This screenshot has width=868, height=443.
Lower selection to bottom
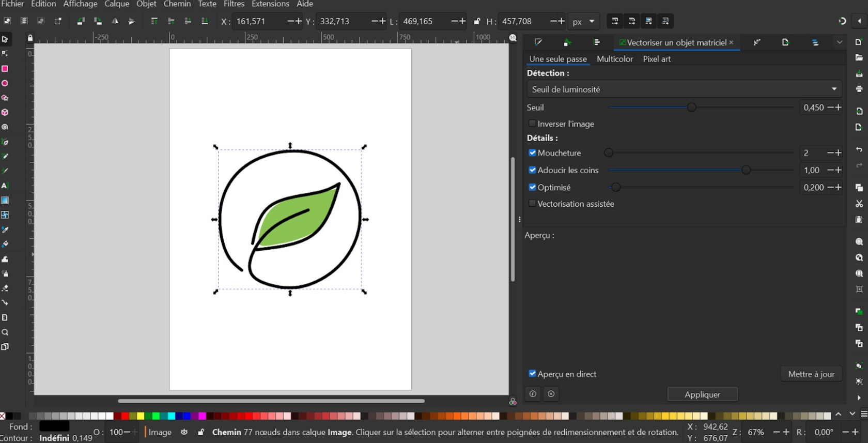point(205,21)
